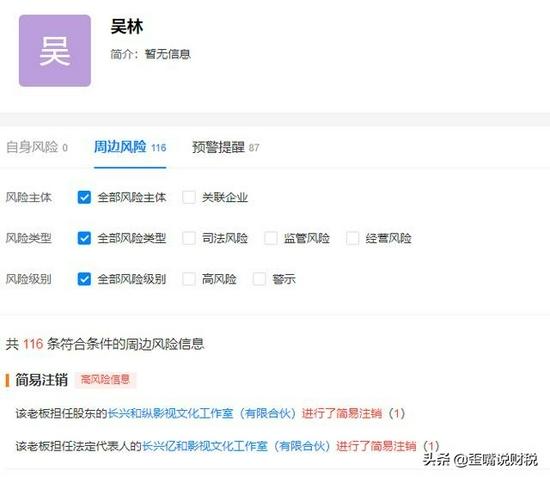The width and height of the screenshot is (550, 479).
Task: Click the 共 116 条符合条件的周边风险信息 text
Action: (x=105, y=344)
